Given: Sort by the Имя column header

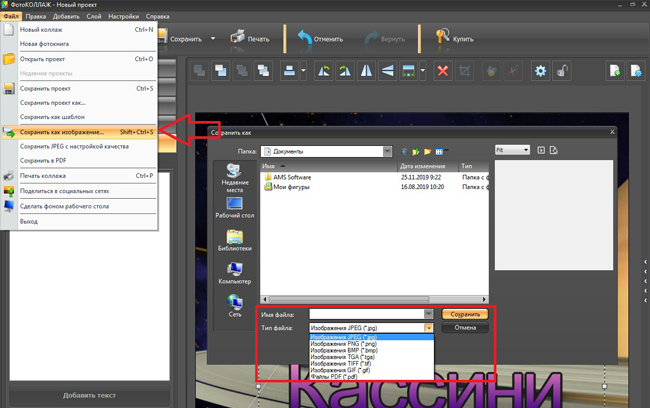Looking at the screenshot, I should pos(328,166).
